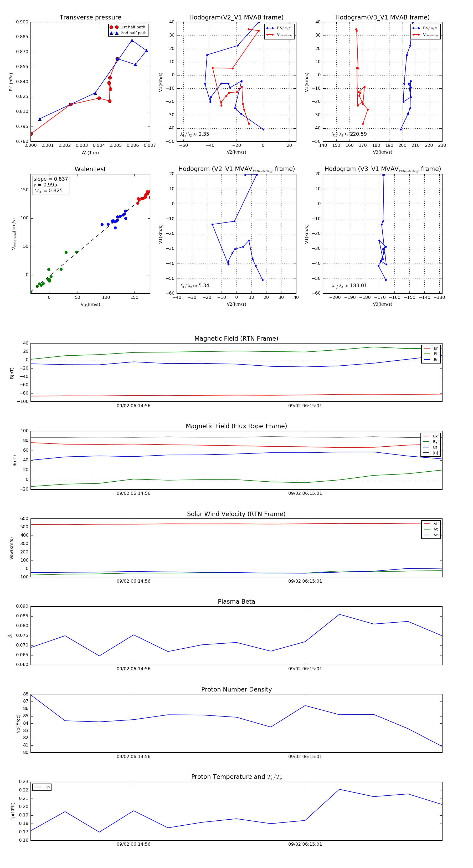Click the Vsw(km/s) y-axis label

pos(12,548)
